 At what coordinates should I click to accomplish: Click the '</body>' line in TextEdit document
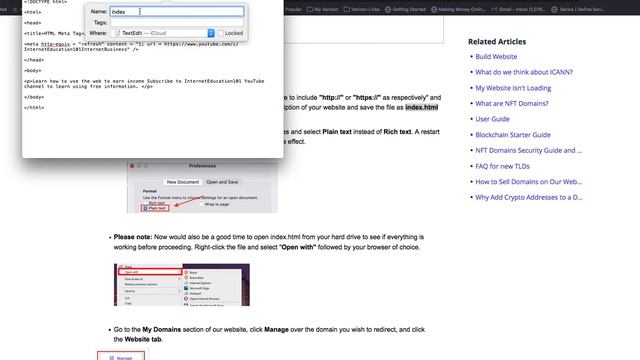coord(34,97)
